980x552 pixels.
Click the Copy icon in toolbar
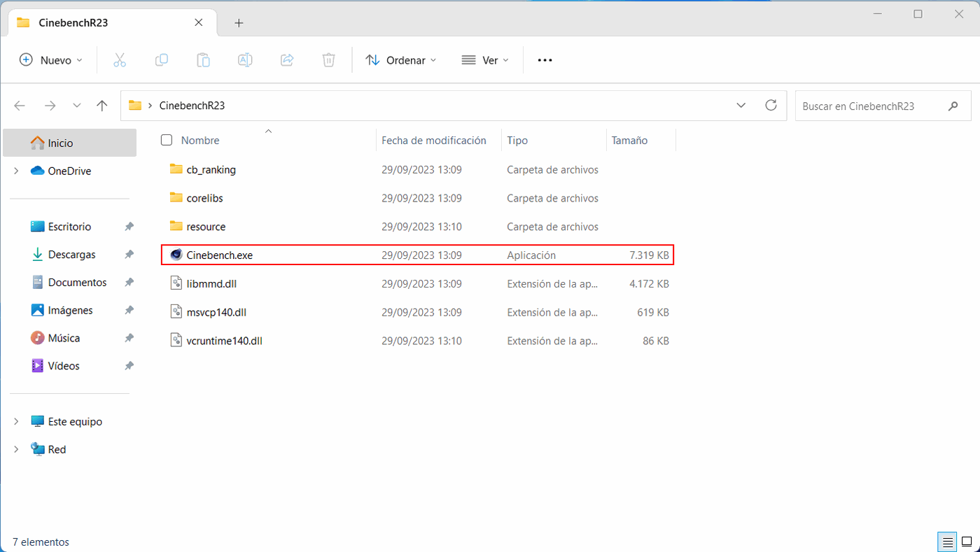click(161, 60)
